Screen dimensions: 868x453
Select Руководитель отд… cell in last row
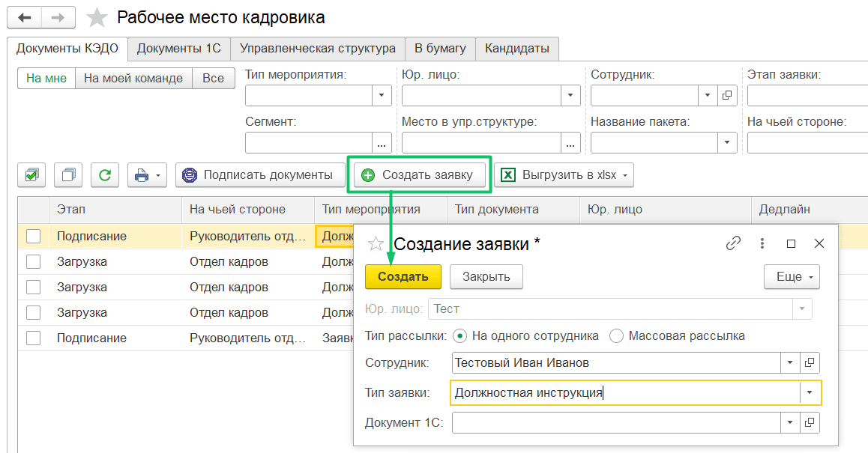(248, 338)
